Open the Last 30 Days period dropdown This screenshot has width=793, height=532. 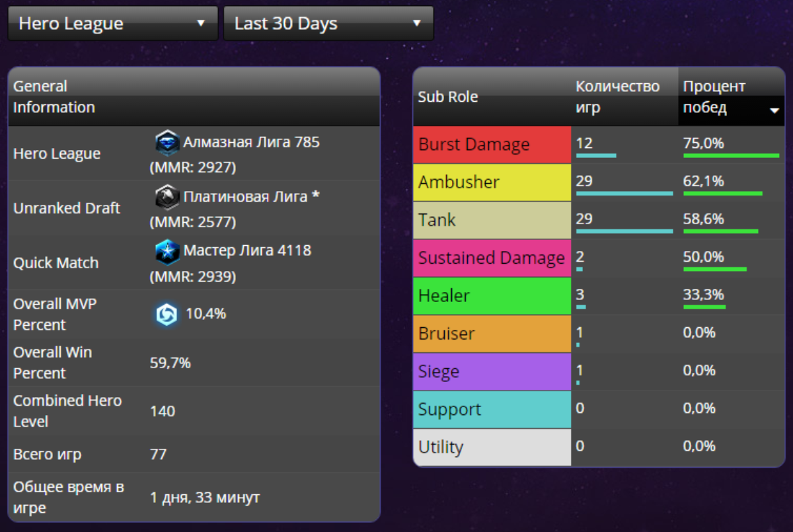pos(328,24)
